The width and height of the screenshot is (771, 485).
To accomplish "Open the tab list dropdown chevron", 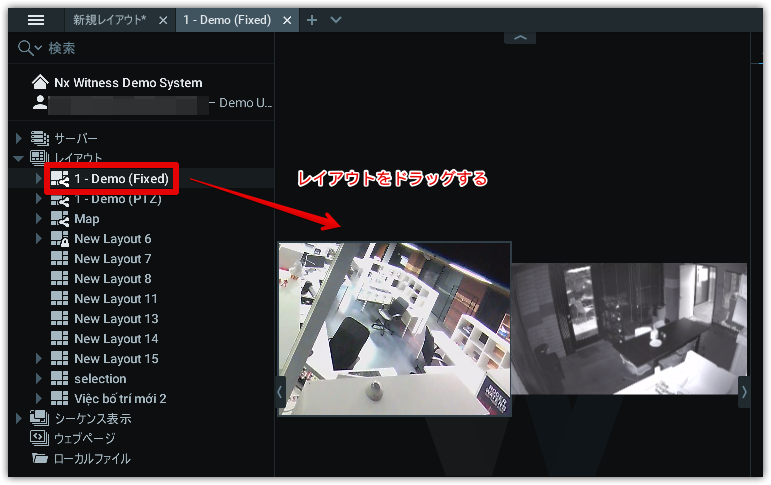I will point(335,20).
